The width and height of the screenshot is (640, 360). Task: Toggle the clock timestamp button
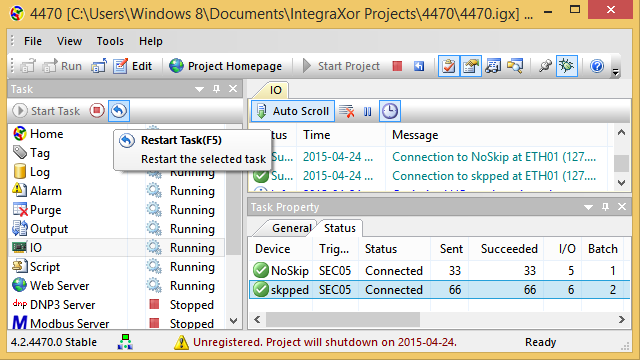pyautogui.click(x=390, y=111)
